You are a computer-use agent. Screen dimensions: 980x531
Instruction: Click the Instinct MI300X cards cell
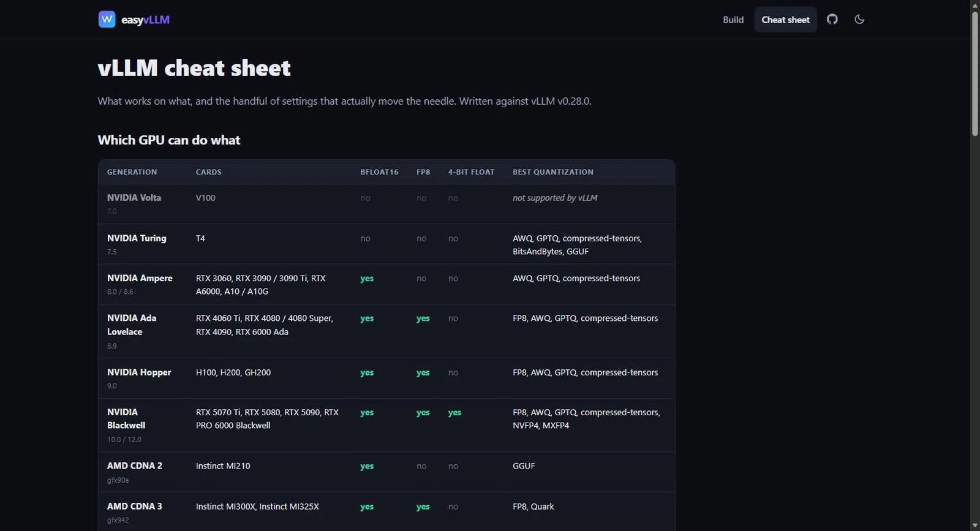point(257,507)
